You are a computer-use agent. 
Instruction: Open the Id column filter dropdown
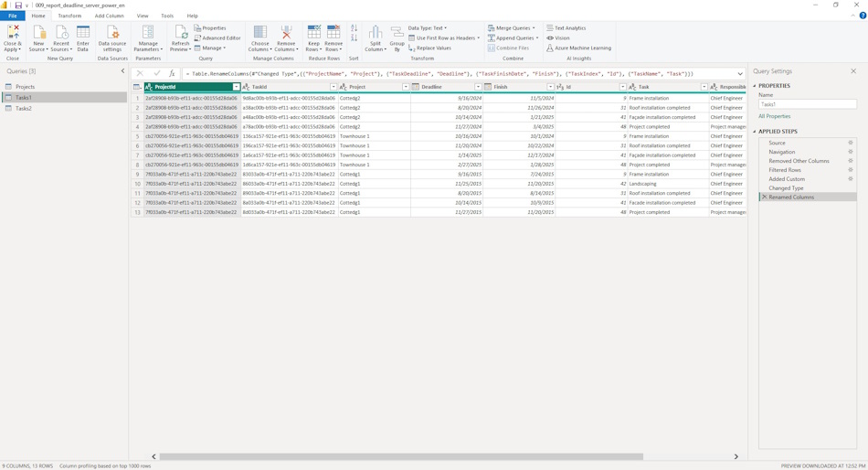623,87
